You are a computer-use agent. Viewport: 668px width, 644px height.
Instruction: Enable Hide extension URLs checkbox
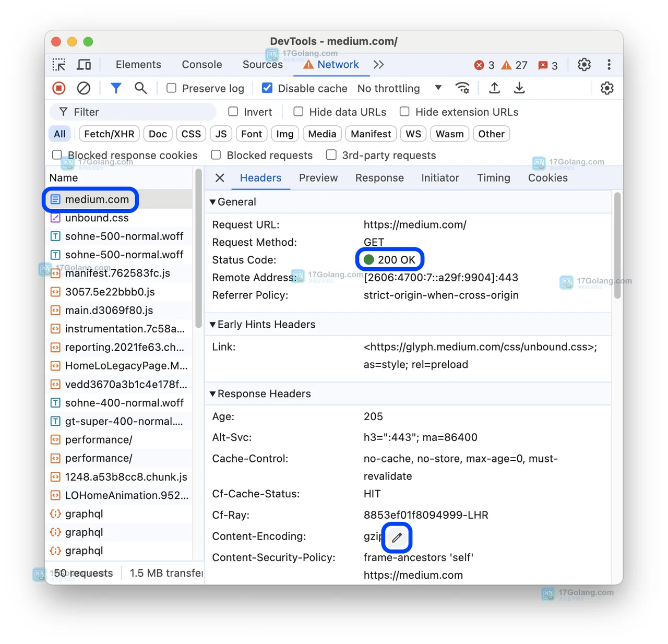pyautogui.click(x=404, y=112)
